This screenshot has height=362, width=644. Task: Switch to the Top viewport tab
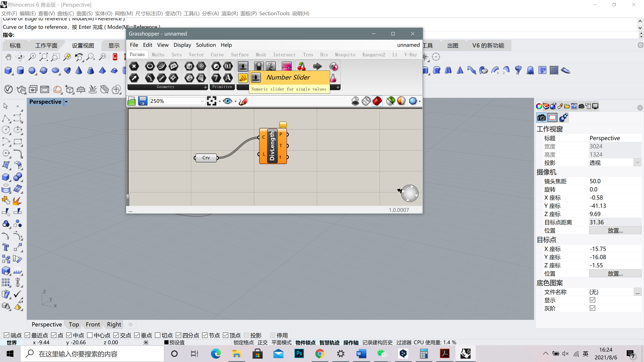coord(74,324)
